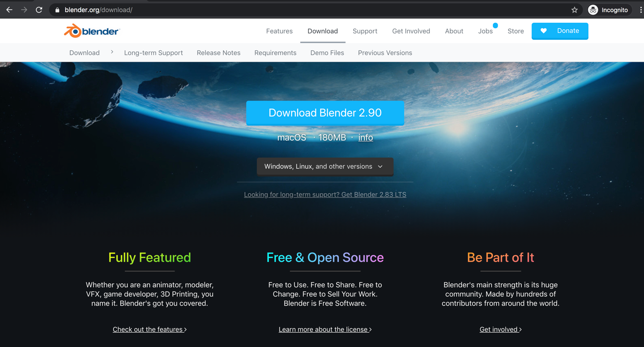Viewport: 644px width, 347px height.
Task: Click the heart icon on the Donate button
Action: (544, 30)
